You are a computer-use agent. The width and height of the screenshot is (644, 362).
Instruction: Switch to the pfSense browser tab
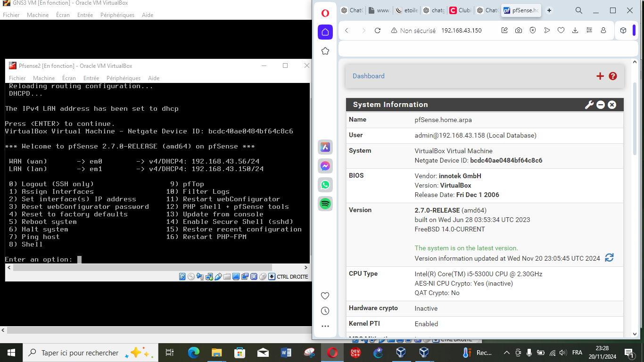[520, 10]
